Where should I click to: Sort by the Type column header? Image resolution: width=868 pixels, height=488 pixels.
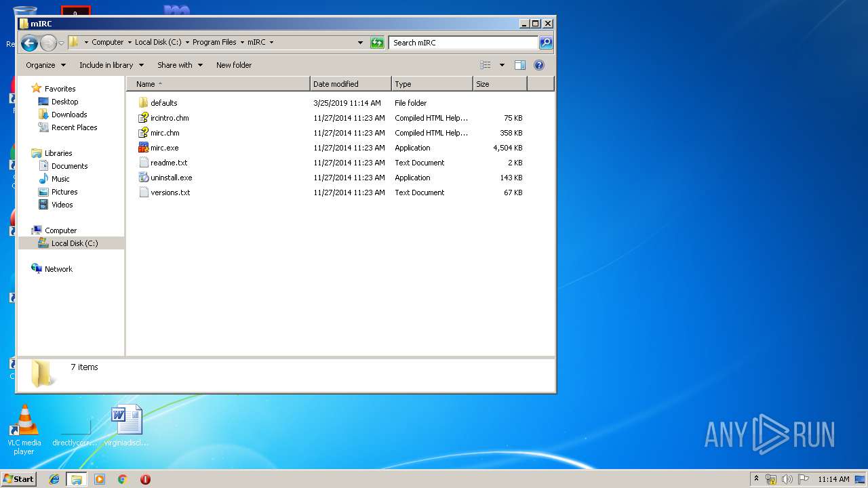(432, 84)
